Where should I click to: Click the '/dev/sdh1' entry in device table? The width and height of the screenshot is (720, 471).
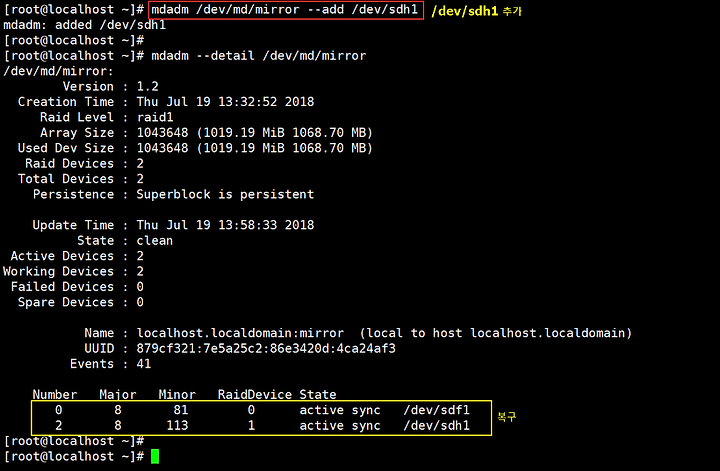437,426
